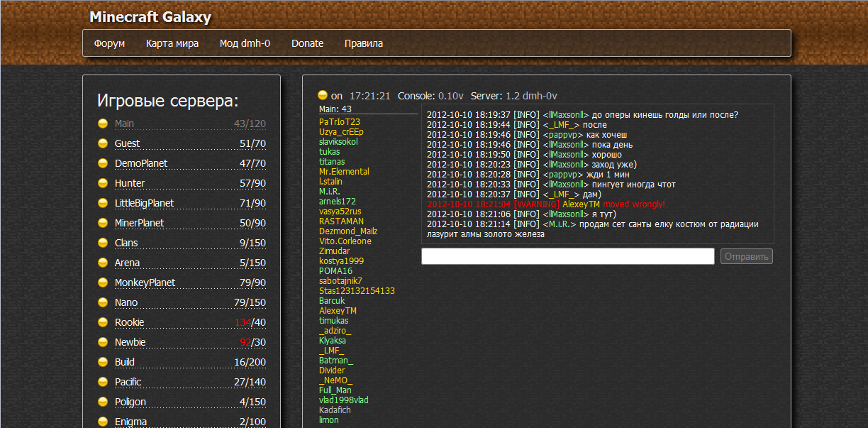Click the yellow icon next to Arena

click(103, 263)
